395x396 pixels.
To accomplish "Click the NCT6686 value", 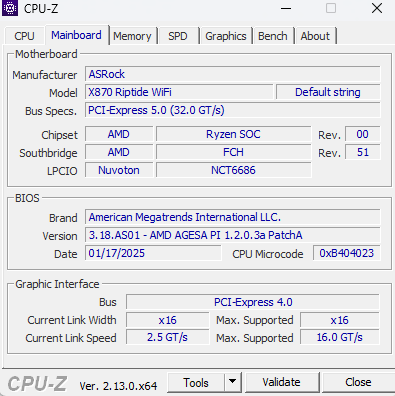I will [x=233, y=170].
